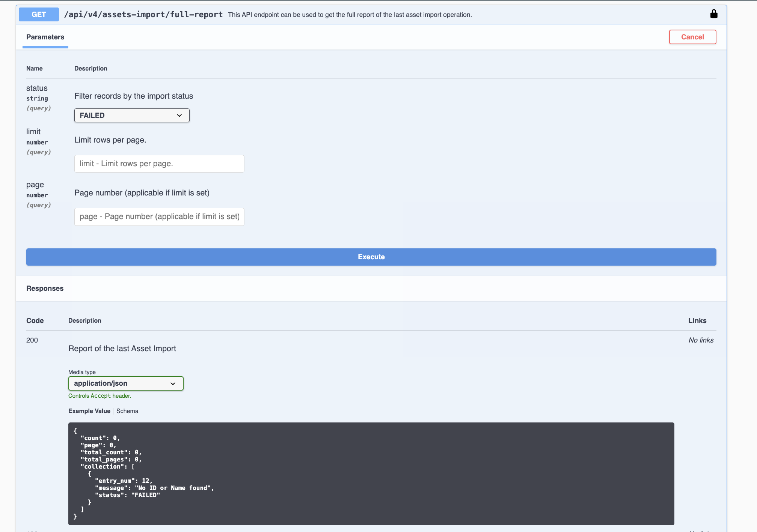757x532 pixels.
Task: Click the status parameter name label
Action: click(x=37, y=88)
